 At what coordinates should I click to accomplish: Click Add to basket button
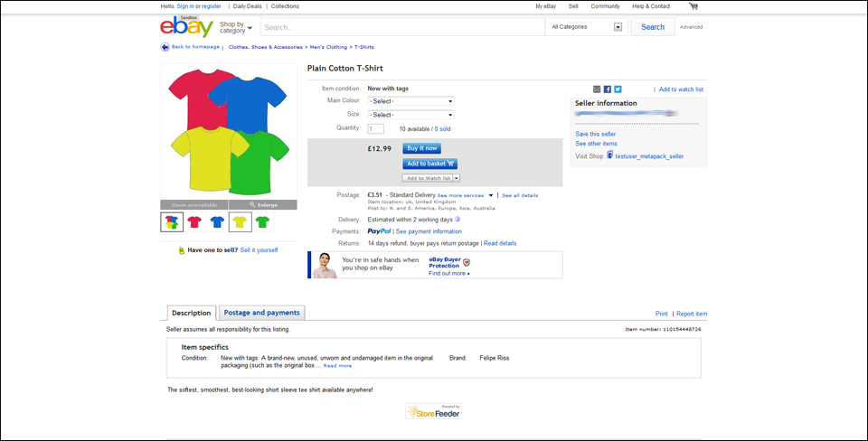(x=429, y=164)
